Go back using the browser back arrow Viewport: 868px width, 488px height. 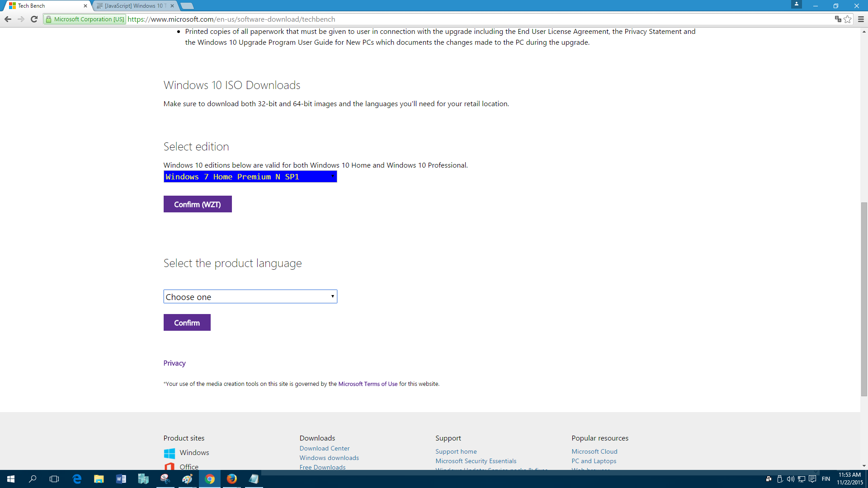[x=8, y=19]
